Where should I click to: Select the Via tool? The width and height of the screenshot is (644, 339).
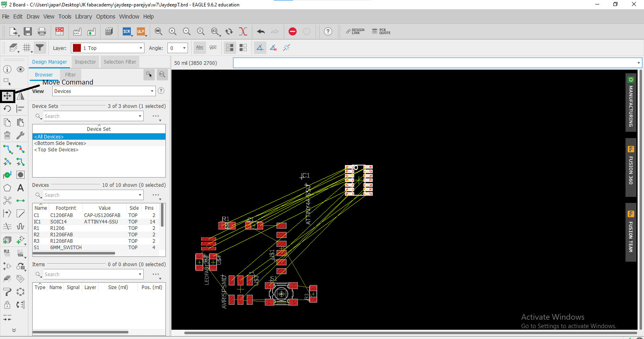click(7, 175)
